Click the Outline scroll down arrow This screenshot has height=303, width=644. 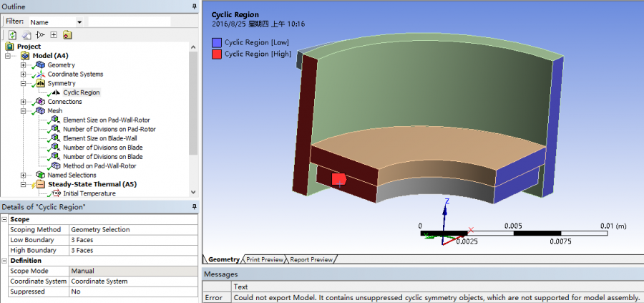[193, 192]
